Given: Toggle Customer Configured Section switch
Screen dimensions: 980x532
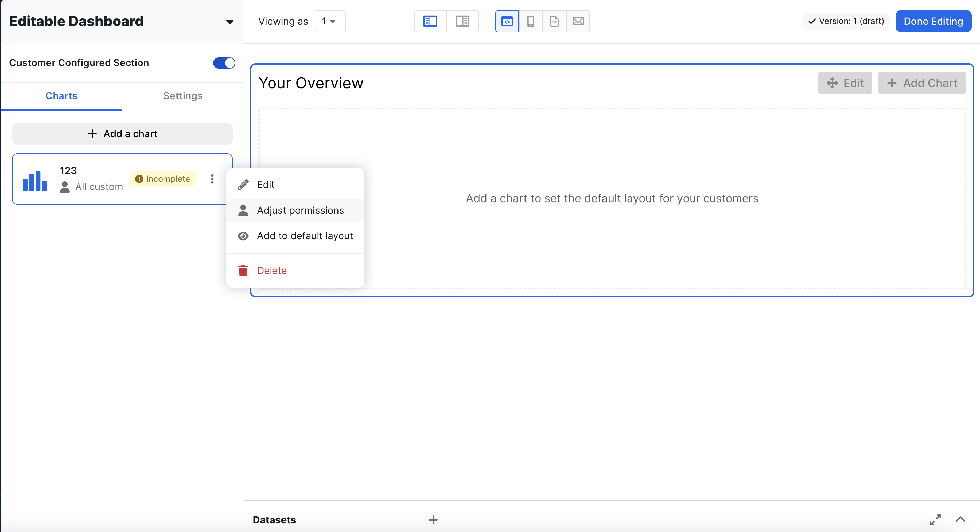Looking at the screenshot, I should pyautogui.click(x=224, y=63).
